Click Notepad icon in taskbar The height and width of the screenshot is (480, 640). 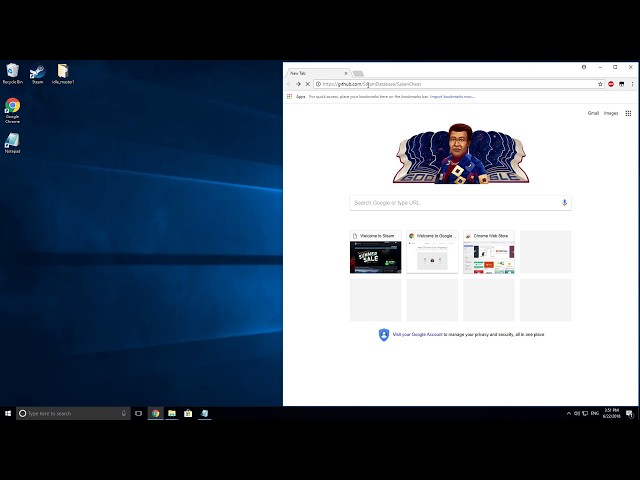[x=204, y=413]
